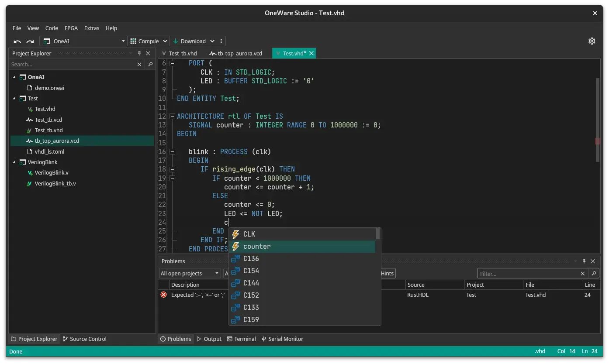Click the search magnifier in Project Explorer
609x364 pixels.
pos(150,64)
